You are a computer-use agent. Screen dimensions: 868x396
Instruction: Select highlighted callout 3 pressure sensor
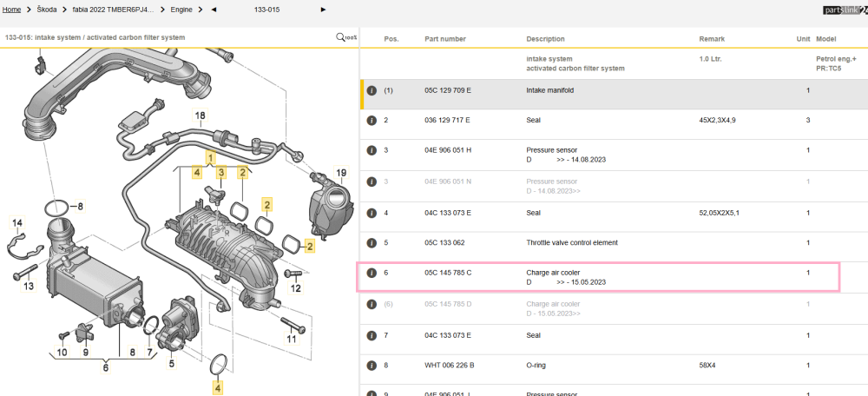pos(220,173)
